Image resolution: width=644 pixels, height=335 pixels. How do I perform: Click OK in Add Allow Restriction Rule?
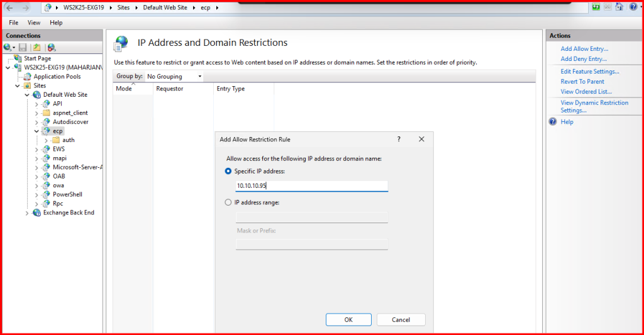click(x=348, y=319)
